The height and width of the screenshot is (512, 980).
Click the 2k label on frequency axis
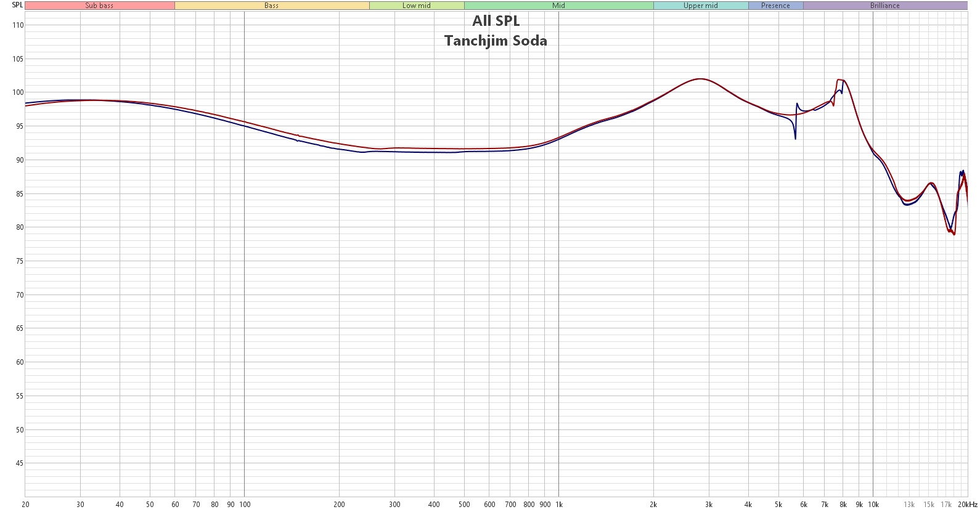pyautogui.click(x=653, y=505)
